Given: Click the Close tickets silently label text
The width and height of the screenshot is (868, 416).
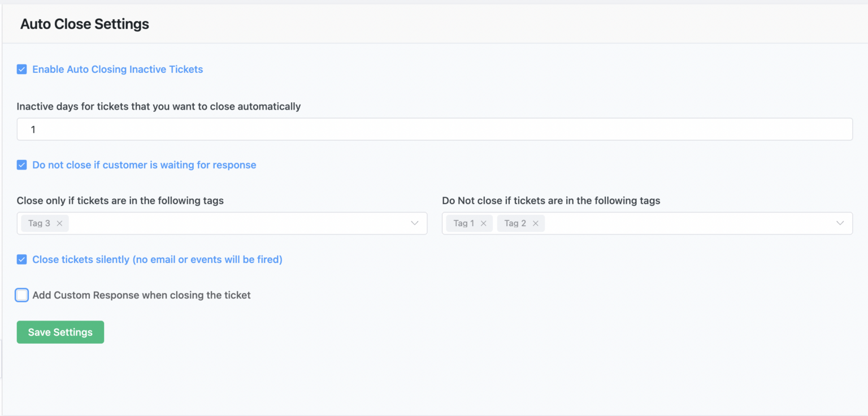Looking at the screenshot, I should point(158,259).
